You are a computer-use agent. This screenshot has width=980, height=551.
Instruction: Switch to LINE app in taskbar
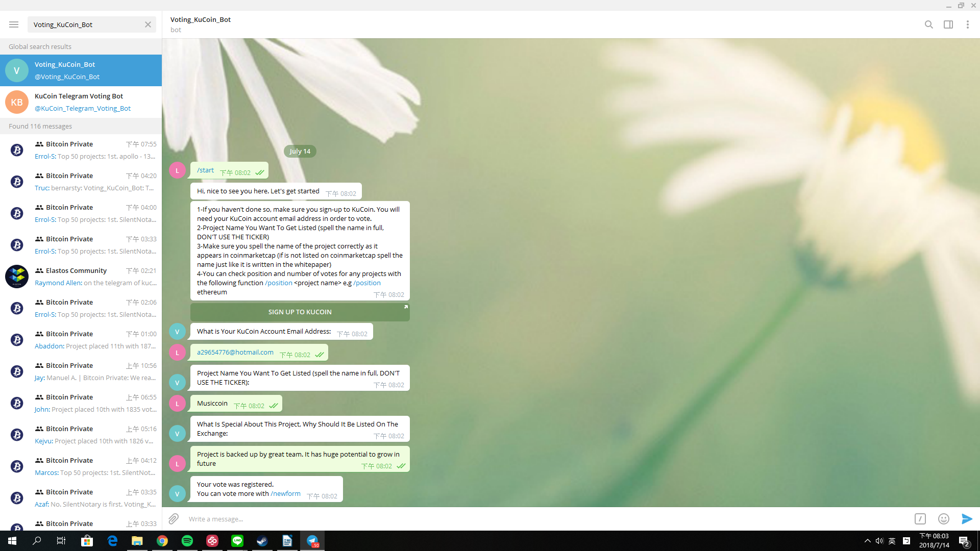coord(237,541)
